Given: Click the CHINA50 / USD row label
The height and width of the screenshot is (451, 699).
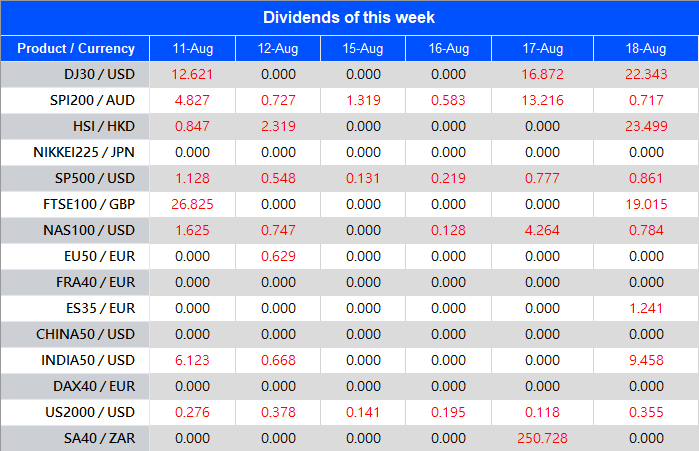Looking at the screenshot, I should [x=87, y=334].
